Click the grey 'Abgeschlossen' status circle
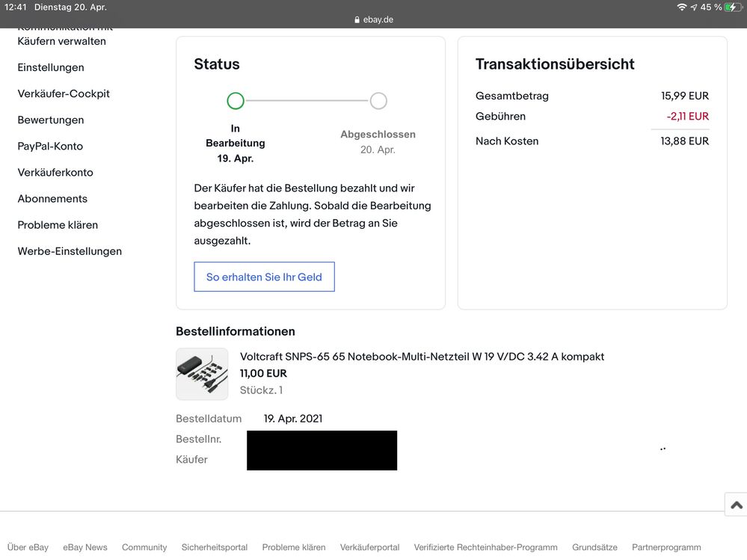 (x=378, y=101)
